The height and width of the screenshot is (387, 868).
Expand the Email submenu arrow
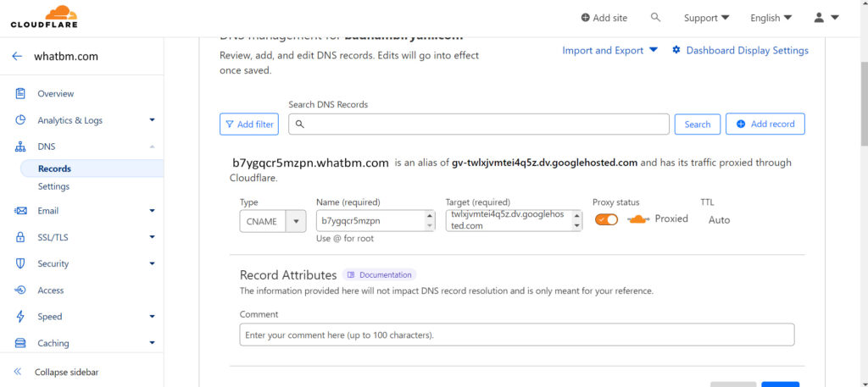(153, 211)
